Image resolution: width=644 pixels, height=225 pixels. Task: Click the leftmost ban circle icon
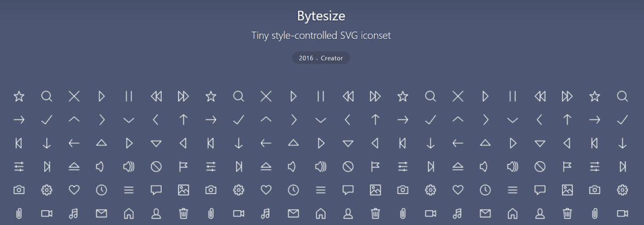[x=156, y=166]
